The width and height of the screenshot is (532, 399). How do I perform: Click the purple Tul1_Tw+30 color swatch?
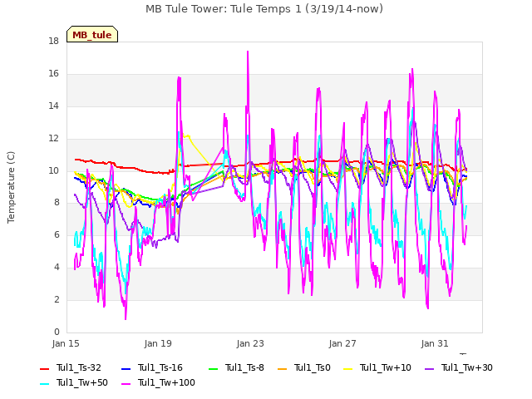tap(430, 369)
